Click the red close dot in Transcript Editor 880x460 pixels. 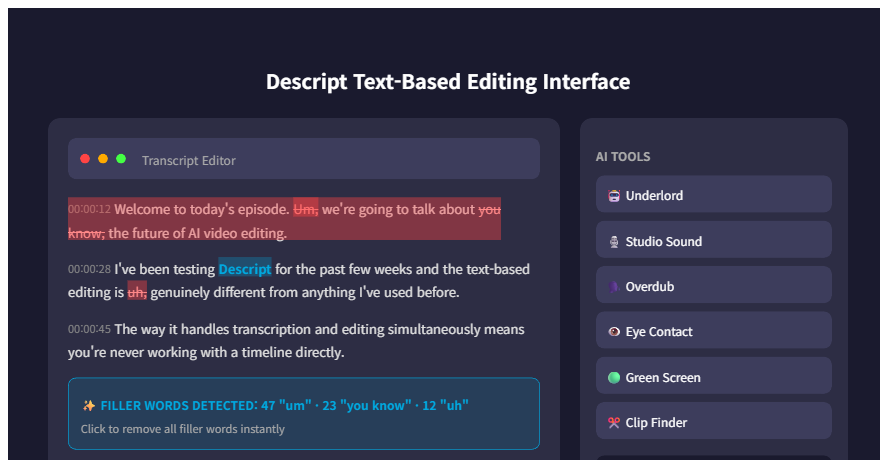tap(85, 159)
